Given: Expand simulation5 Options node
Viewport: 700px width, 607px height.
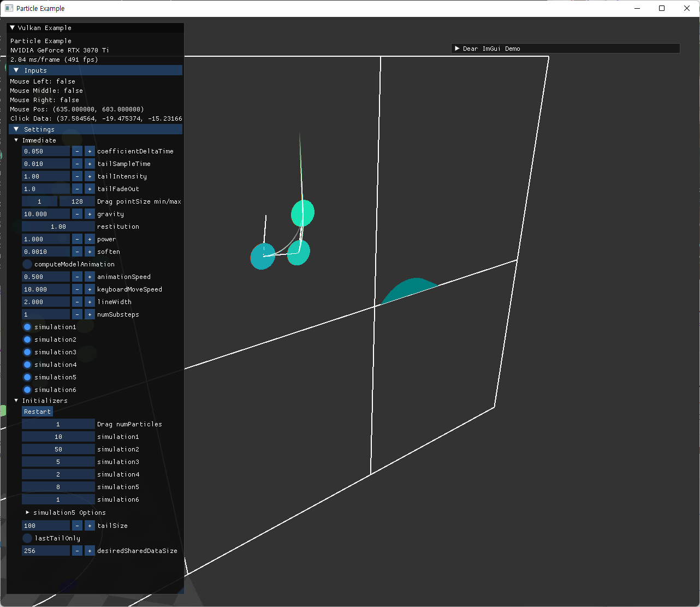Looking at the screenshot, I should click(x=27, y=513).
